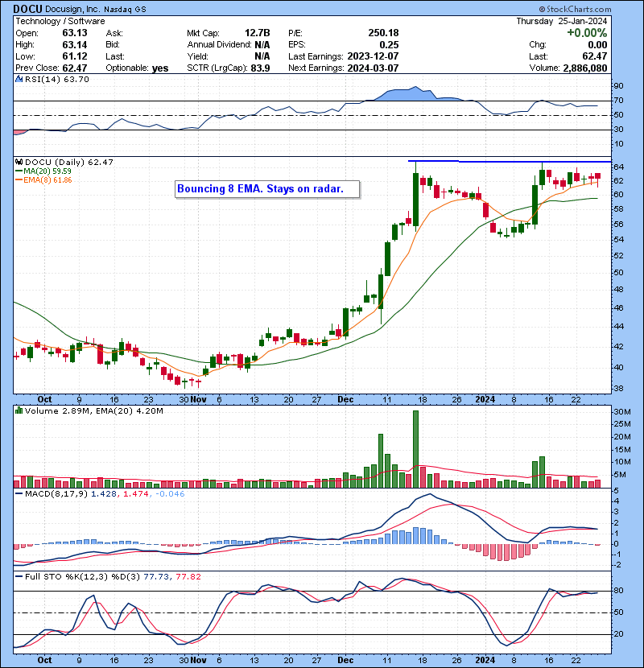Screen dimensions: 644x668
Task: Click the 70 overbought label on the RSI axis
Action: pyautogui.click(x=618, y=101)
